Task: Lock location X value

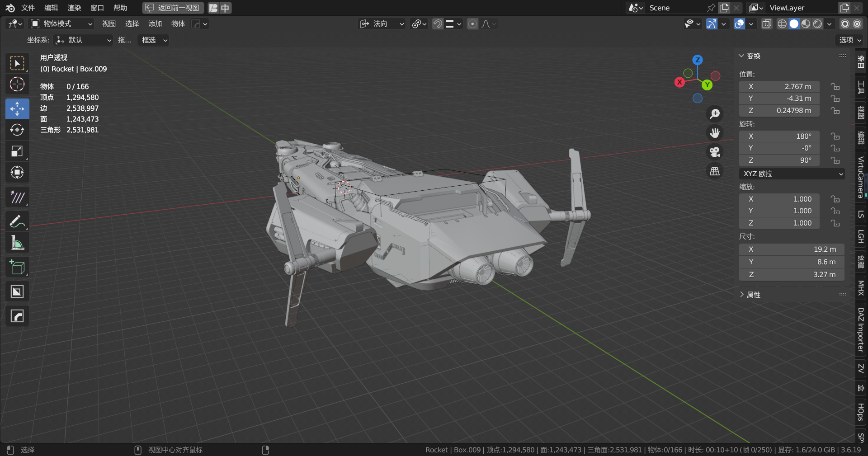Action: pyautogui.click(x=835, y=86)
